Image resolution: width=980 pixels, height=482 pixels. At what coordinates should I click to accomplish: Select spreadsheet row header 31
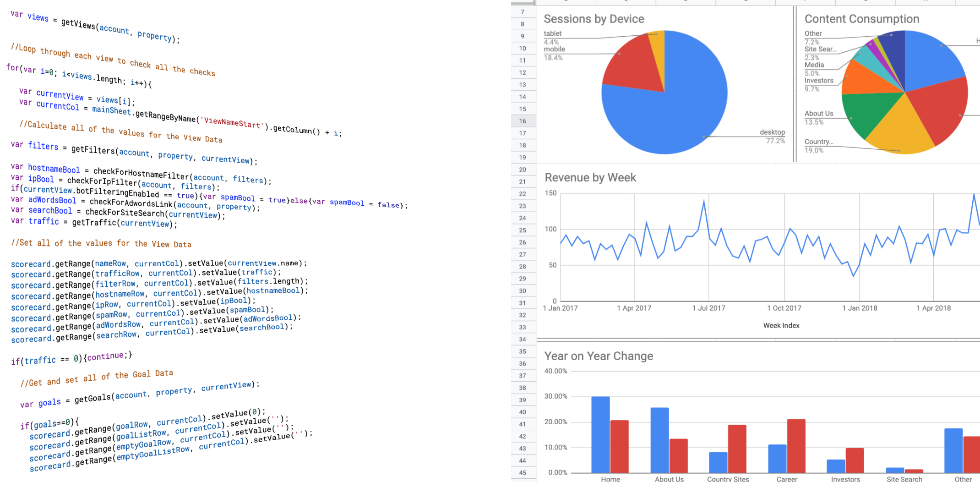(x=523, y=303)
